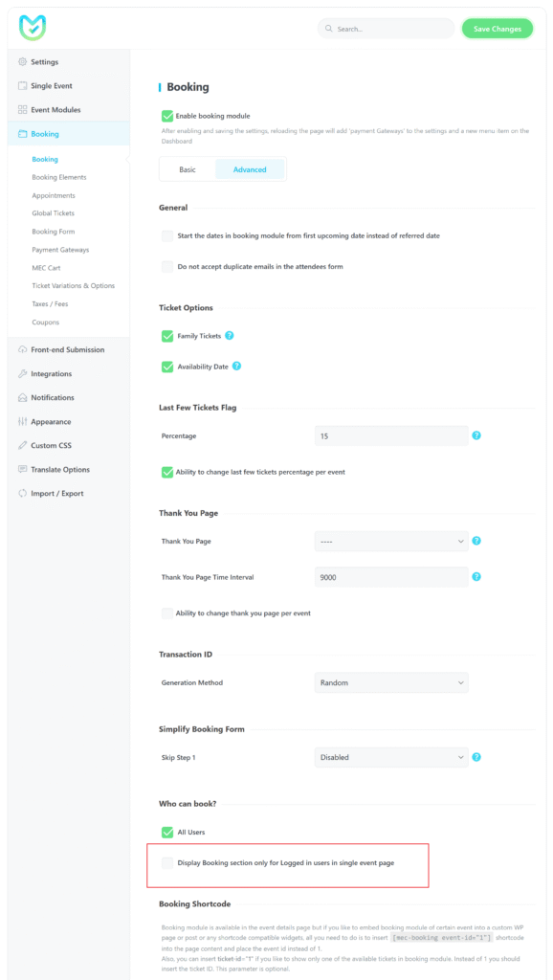Click the Integrations wrench icon
This screenshot has width=553, height=980.
(x=23, y=373)
